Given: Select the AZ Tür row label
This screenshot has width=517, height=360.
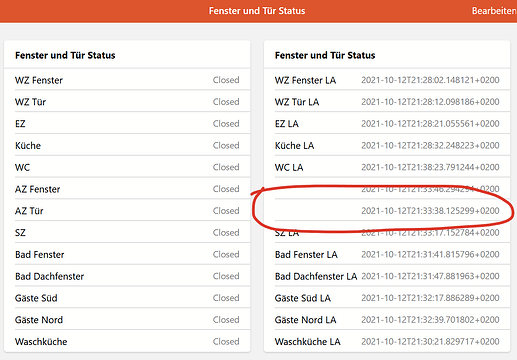Looking at the screenshot, I should coord(29,211).
